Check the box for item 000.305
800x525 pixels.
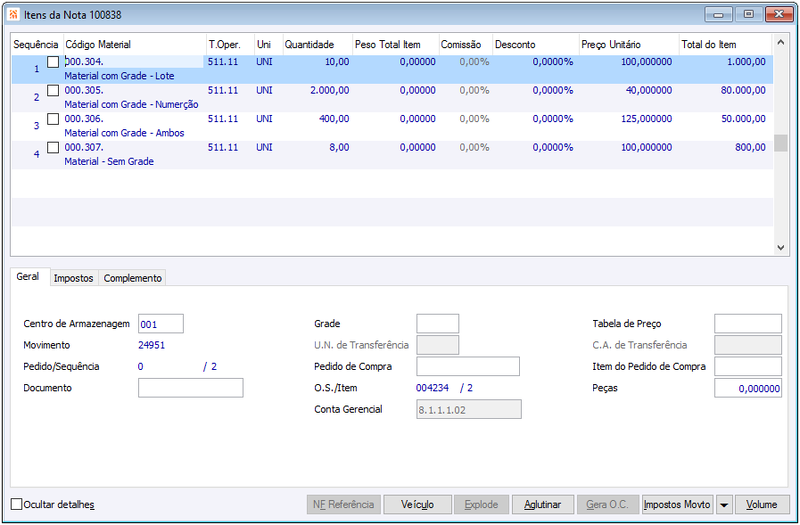(x=53, y=91)
